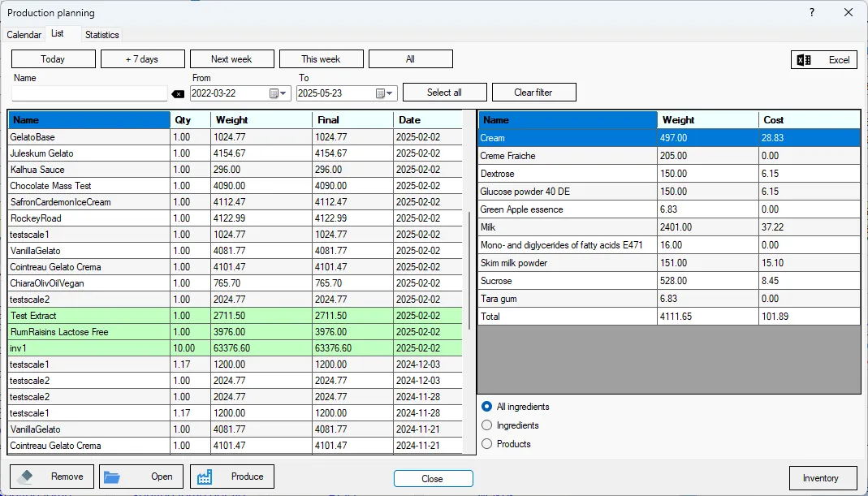Open the From date calendar picker
The width and height of the screenshot is (868, 496).
pyautogui.click(x=278, y=93)
